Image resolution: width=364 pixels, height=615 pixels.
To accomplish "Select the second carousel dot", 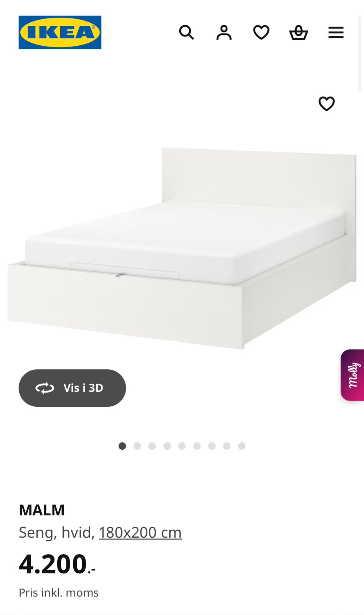I will point(137,446).
